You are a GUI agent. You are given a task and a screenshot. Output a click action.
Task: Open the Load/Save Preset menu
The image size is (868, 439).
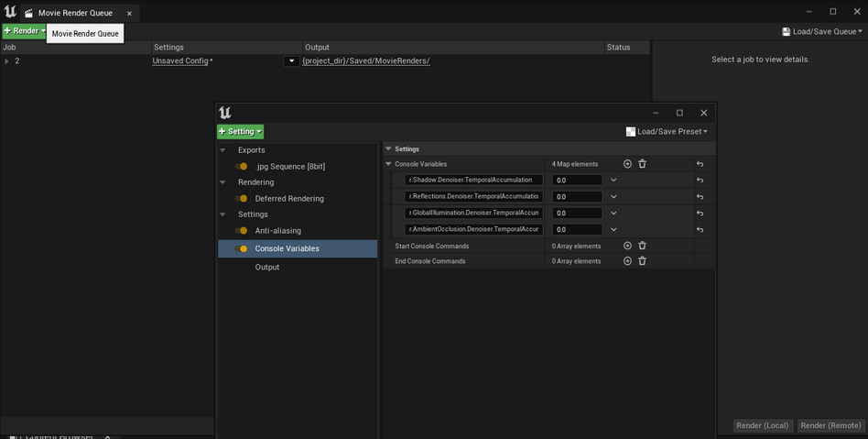click(x=667, y=132)
